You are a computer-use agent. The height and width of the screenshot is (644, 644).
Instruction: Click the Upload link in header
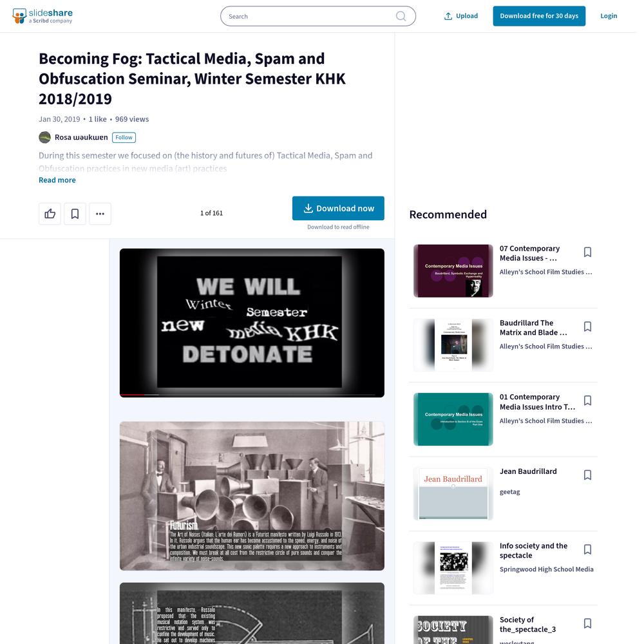(461, 16)
